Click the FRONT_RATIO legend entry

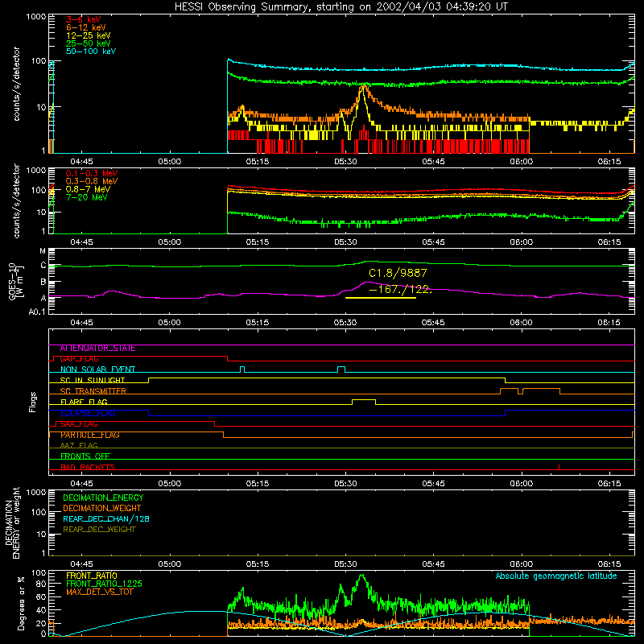(92, 576)
